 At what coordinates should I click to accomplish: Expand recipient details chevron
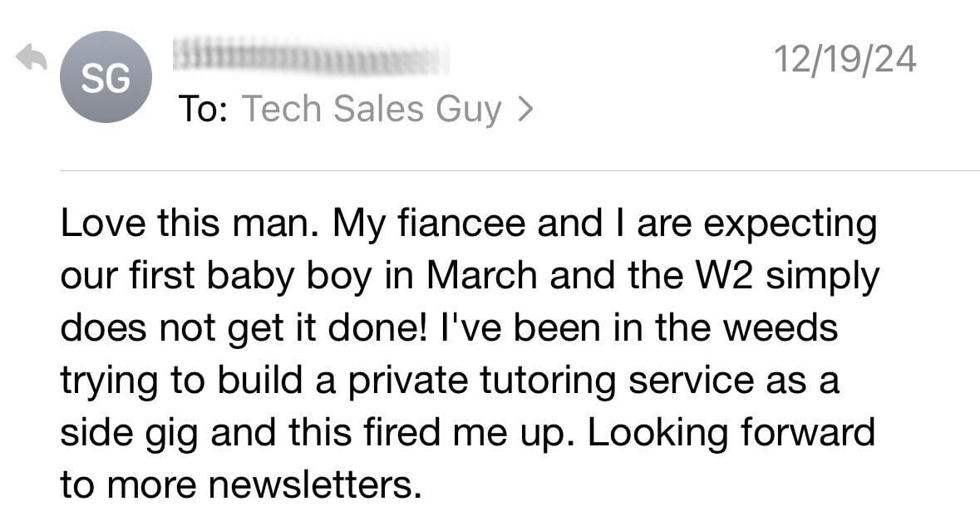click(x=524, y=109)
